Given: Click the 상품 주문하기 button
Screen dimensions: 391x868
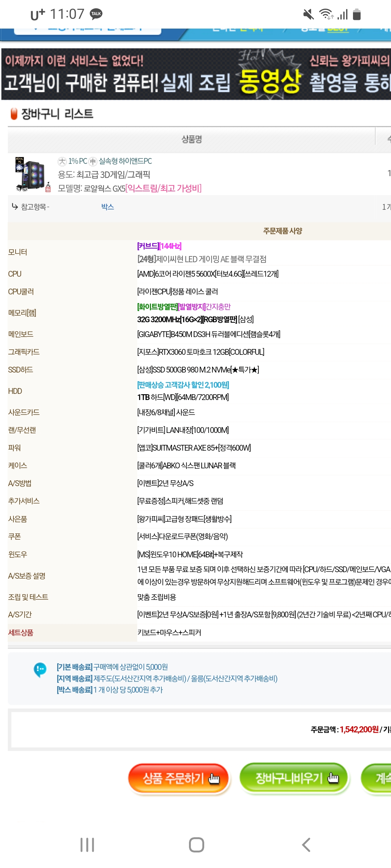Looking at the screenshot, I should coord(179,778).
